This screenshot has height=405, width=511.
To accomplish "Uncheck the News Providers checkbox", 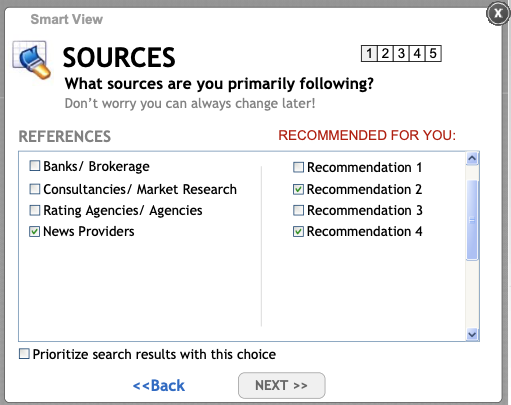I will coord(35,231).
